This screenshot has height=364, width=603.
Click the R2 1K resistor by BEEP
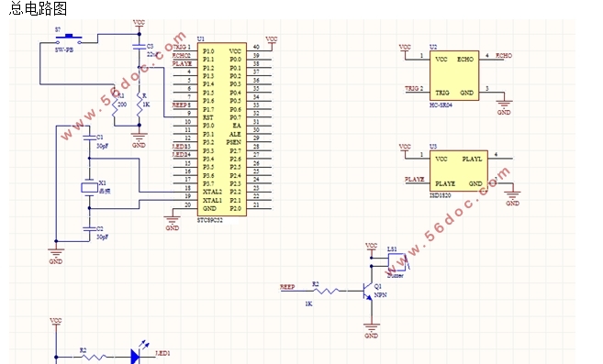pyautogui.click(x=326, y=291)
